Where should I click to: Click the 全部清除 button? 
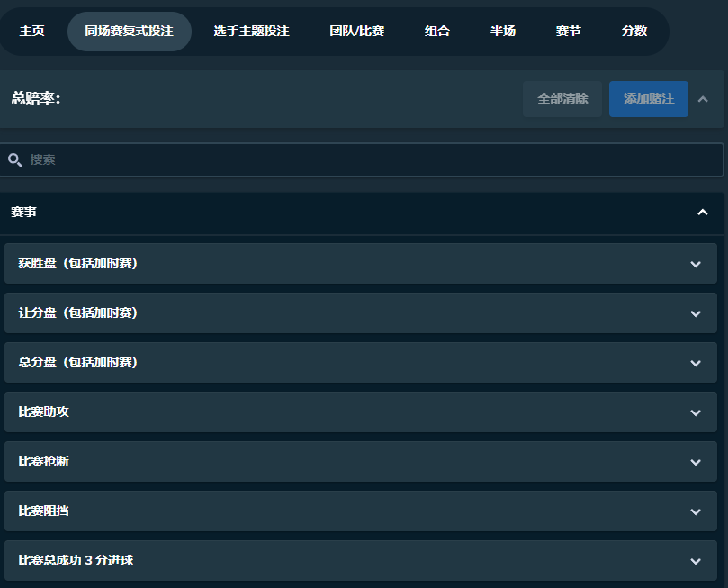coord(562,99)
